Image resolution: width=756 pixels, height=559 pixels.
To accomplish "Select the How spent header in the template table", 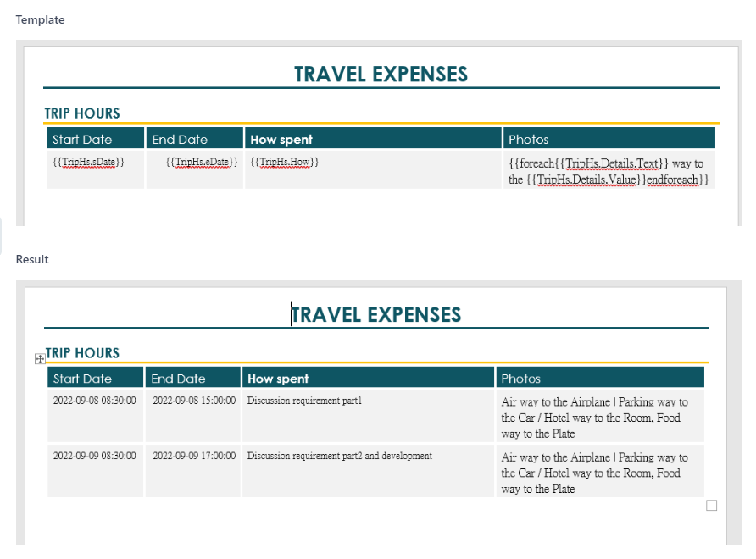I will (x=281, y=140).
